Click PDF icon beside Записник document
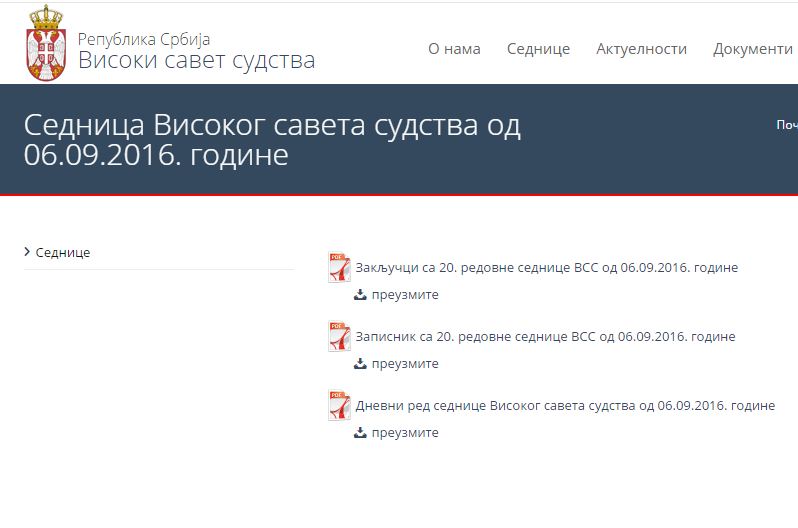This screenshot has height=528, width=798. click(340, 337)
